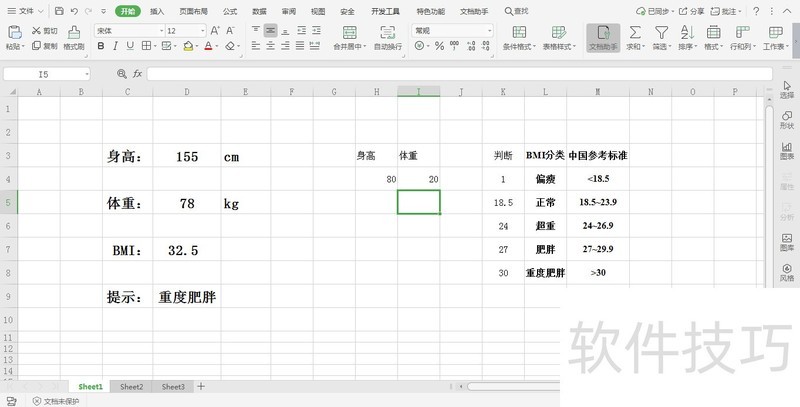This screenshot has height=407, width=800.
Task: Click the increase decimal places icon
Action: coord(471,46)
